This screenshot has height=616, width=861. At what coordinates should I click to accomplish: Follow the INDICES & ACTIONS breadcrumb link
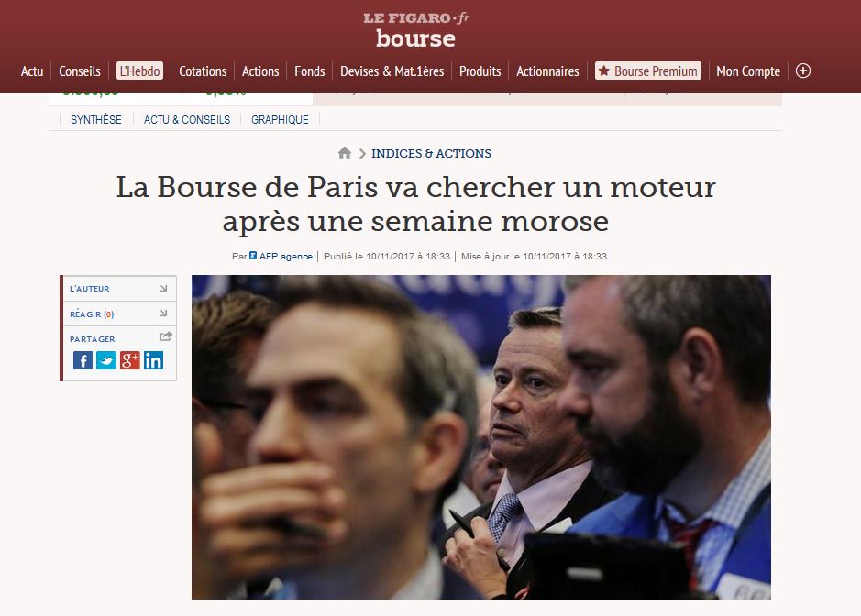431,154
